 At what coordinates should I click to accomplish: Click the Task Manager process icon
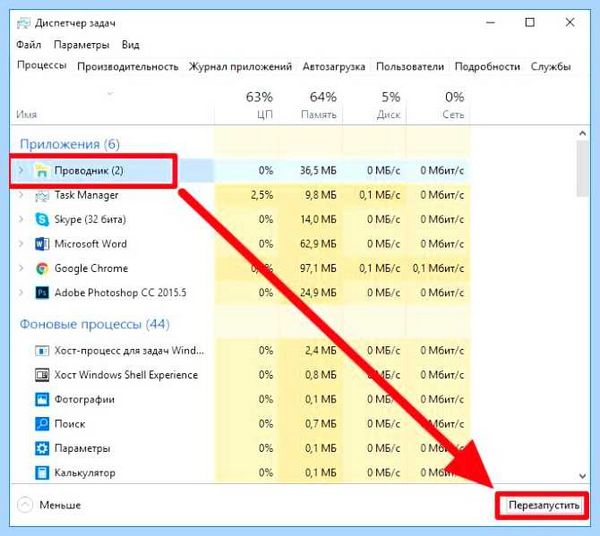coord(41,195)
